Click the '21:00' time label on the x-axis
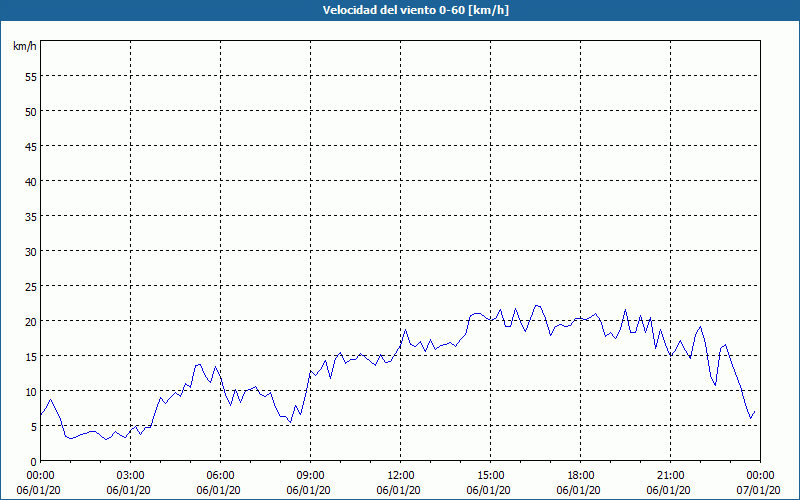Screen dimensions: 800x500 click(670, 476)
